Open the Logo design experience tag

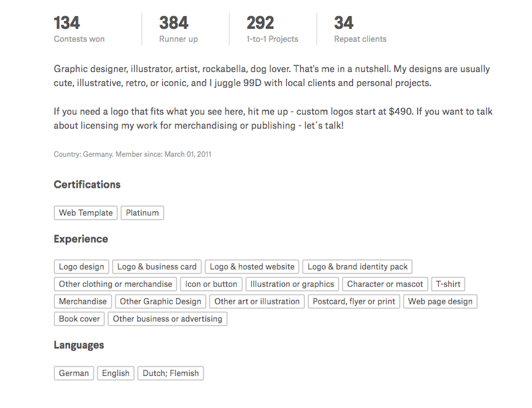click(x=81, y=267)
